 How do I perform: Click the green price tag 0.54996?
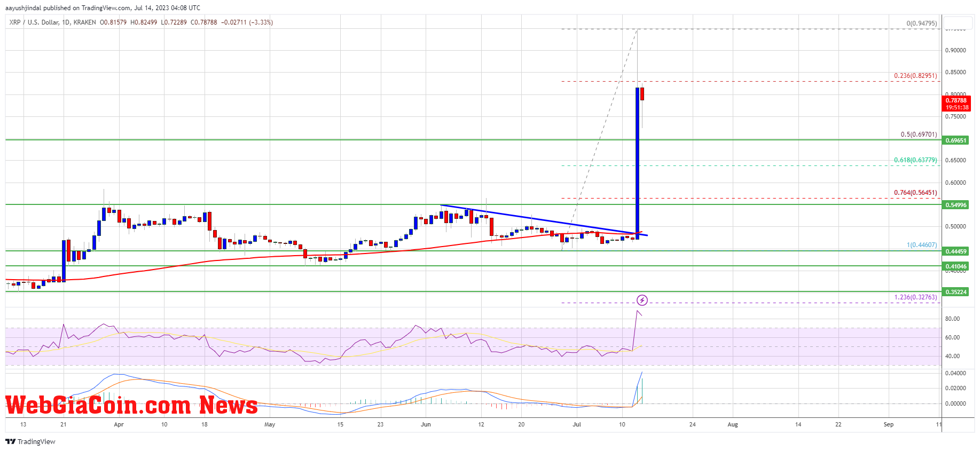(956, 205)
